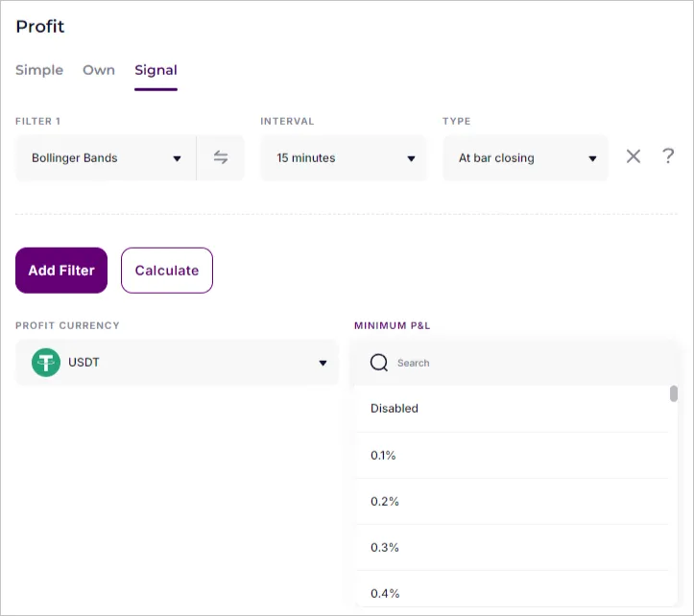Open the At bar closing type dropdown
The height and width of the screenshot is (616, 694).
[525, 158]
